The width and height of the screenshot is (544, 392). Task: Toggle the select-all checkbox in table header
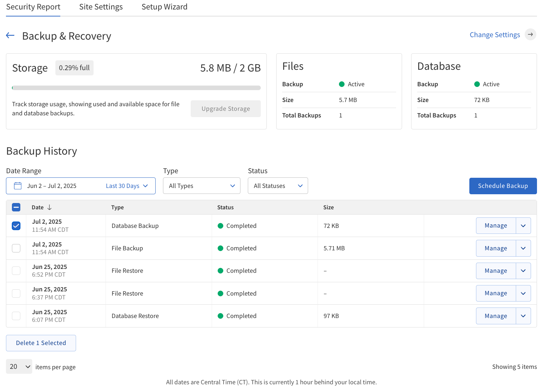16,207
